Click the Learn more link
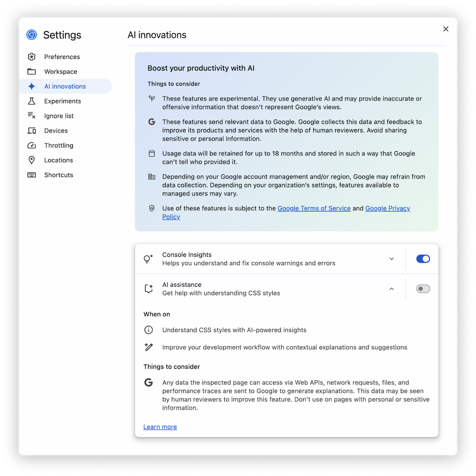476x476 pixels. tap(160, 427)
